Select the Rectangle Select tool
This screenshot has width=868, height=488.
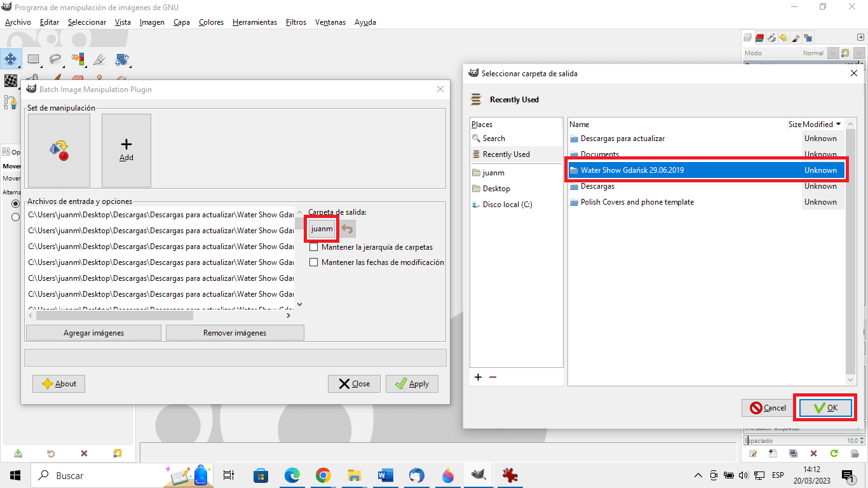point(33,59)
